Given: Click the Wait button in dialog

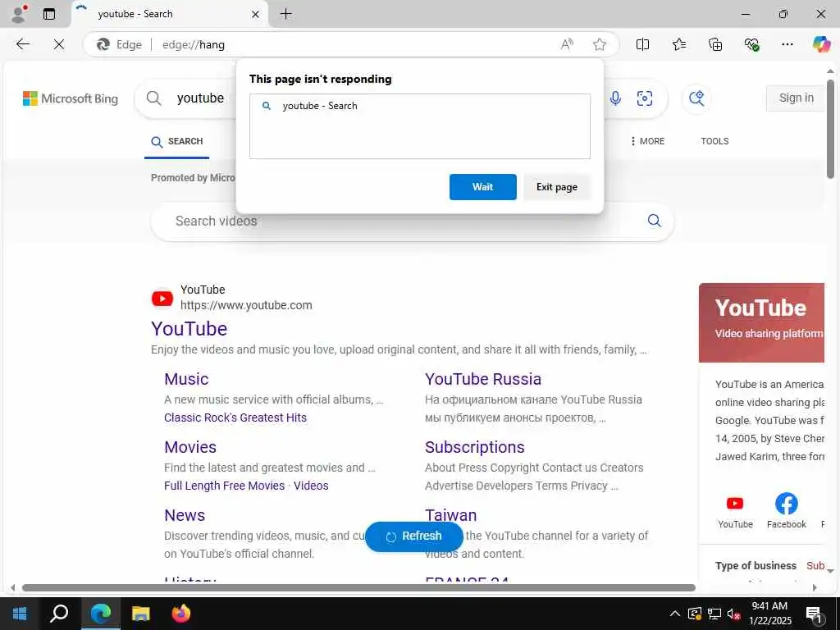Looking at the screenshot, I should point(482,187).
